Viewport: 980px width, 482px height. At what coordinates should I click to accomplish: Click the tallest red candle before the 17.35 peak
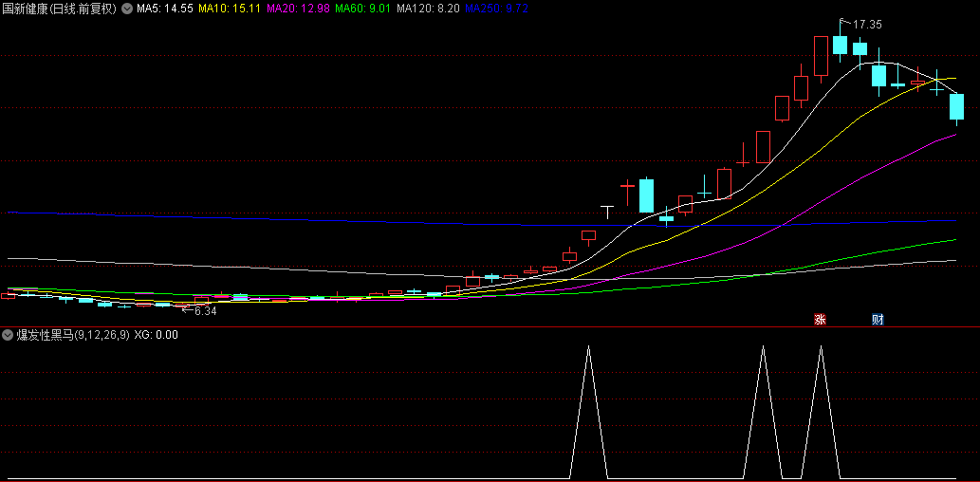[821, 56]
